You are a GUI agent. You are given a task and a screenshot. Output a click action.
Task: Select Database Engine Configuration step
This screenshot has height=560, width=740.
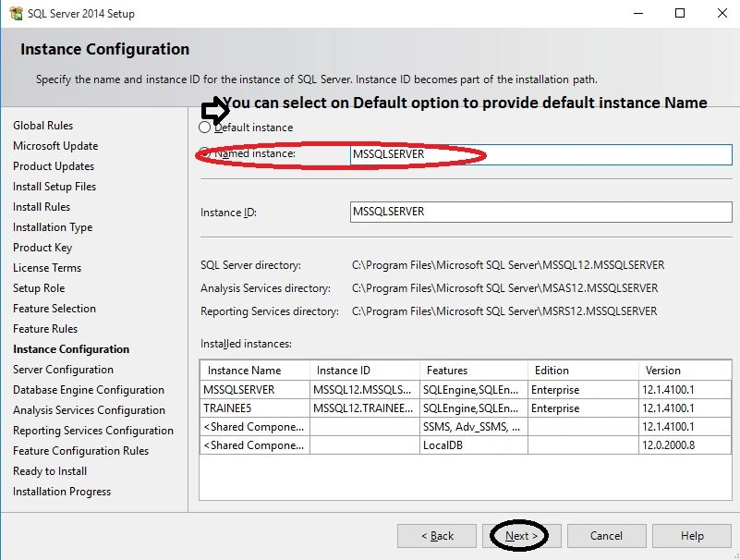tap(89, 390)
